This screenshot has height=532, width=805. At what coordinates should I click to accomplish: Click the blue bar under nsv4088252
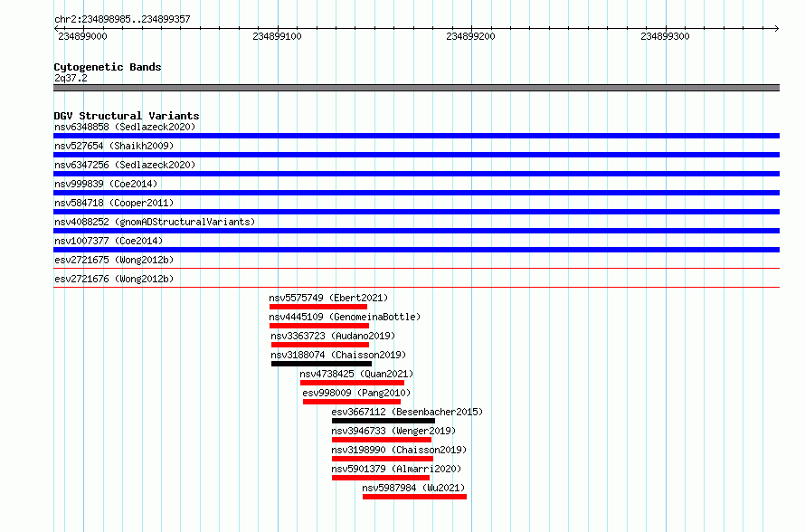(416, 231)
